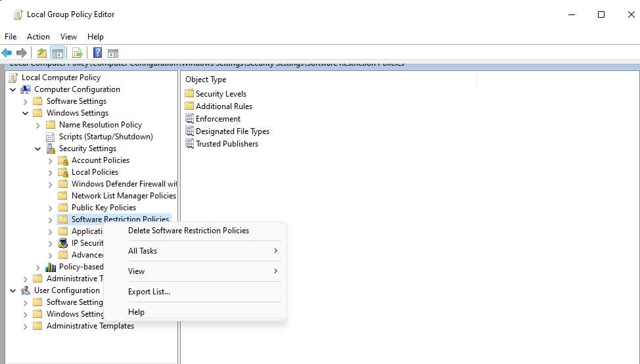Viewport: 640px width, 364px height.
Task: Select the Designated File Types entry
Action: [x=233, y=131]
